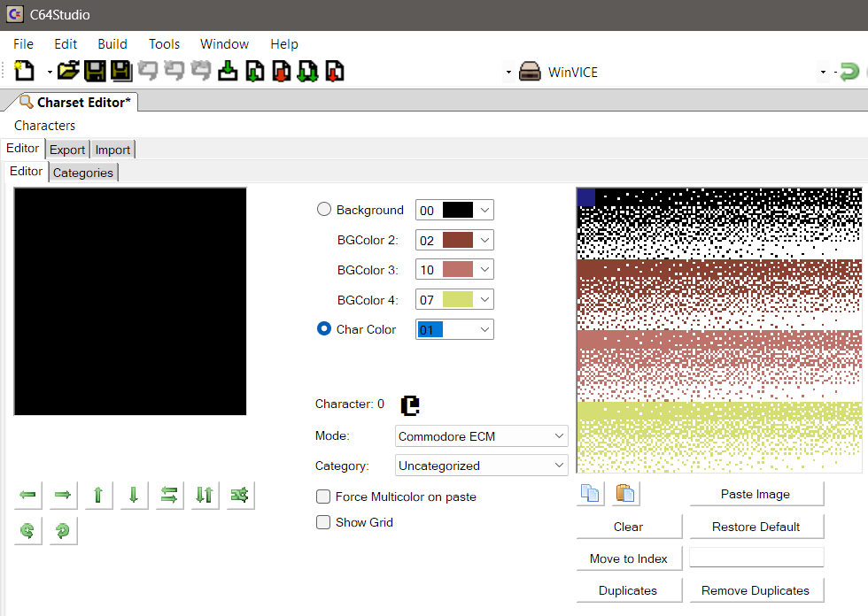Select the Background radio button
The height and width of the screenshot is (616, 868).
324,210
